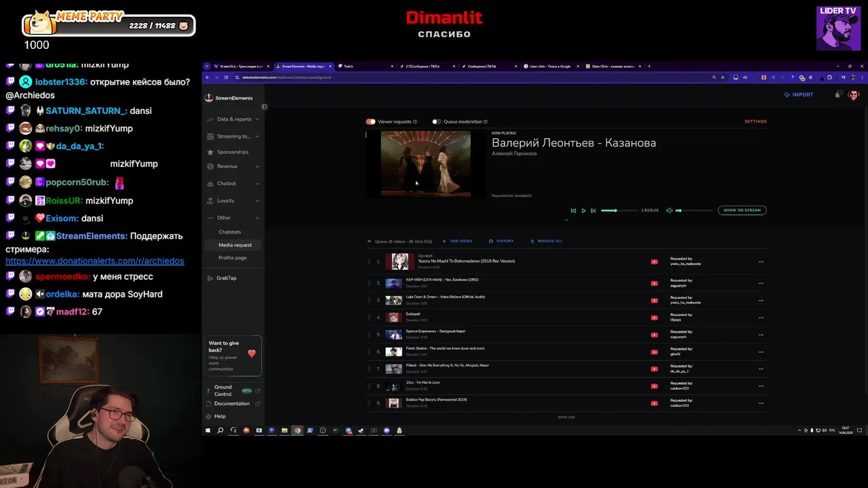Click the Want to give back heart icon
The height and width of the screenshot is (488, 868).
252,353
